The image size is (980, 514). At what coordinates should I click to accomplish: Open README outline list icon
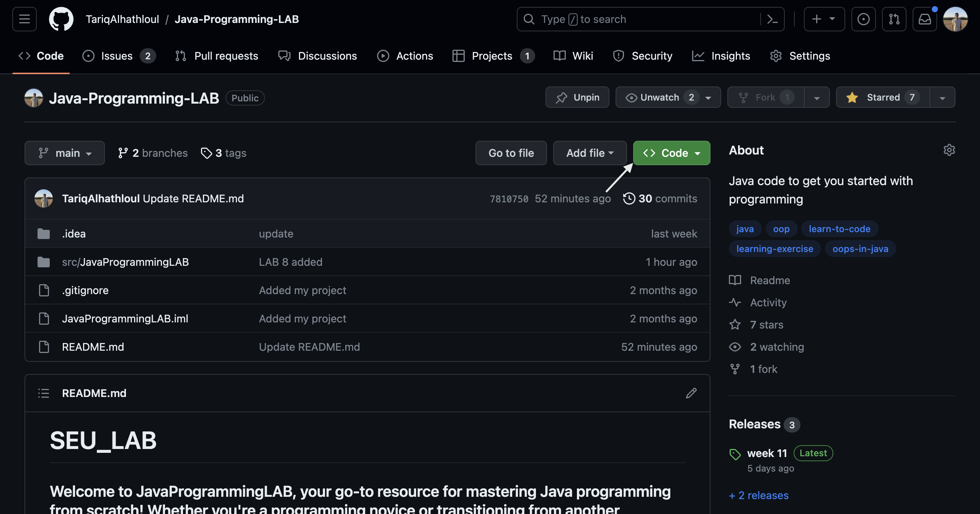[44, 393]
